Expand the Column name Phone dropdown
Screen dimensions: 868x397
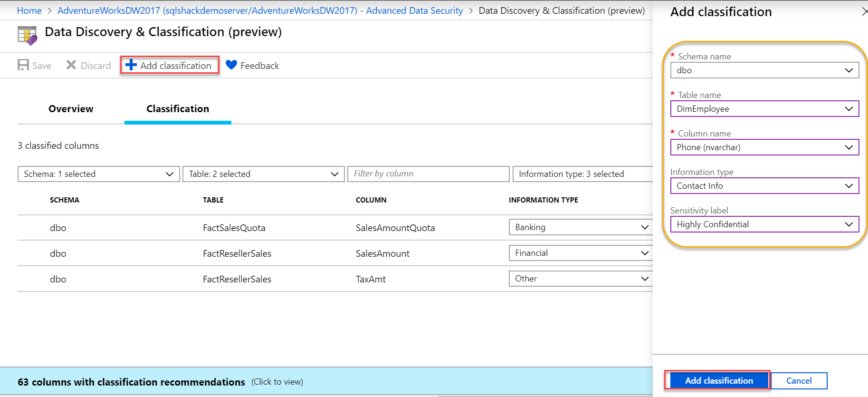coord(764,147)
